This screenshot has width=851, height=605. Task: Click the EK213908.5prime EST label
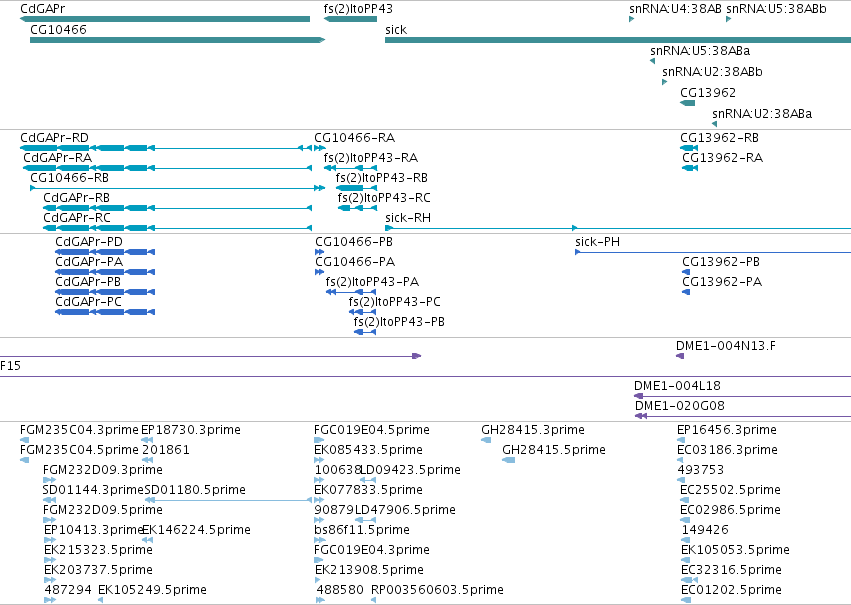point(369,571)
